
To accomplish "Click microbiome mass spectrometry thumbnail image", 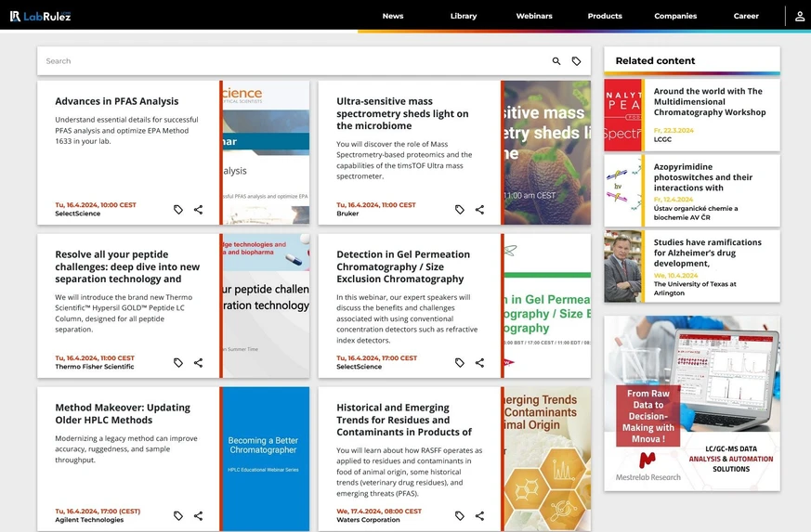I will click(547, 152).
